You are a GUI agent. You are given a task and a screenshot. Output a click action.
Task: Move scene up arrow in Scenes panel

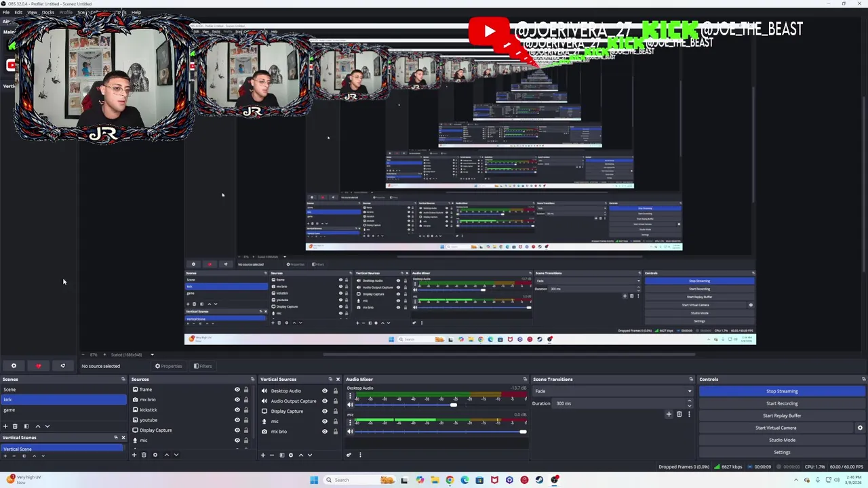tap(37, 426)
